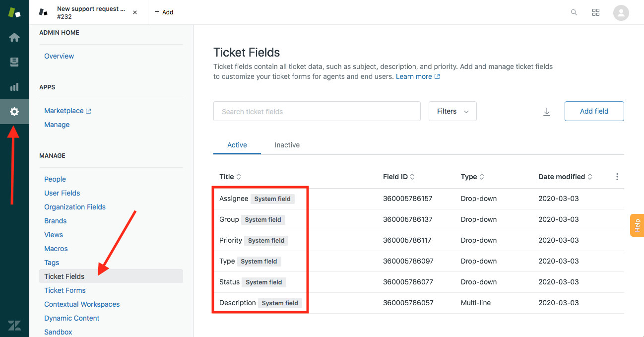Sort table by Title column
The image size is (644, 337).
pyautogui.click(x=230, y=177)
